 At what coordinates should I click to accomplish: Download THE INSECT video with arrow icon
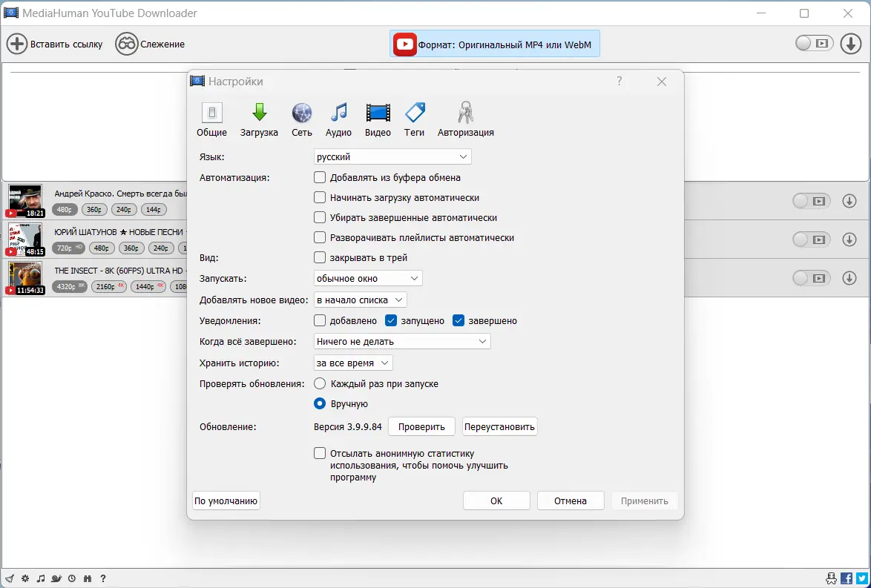click(849, 277)
